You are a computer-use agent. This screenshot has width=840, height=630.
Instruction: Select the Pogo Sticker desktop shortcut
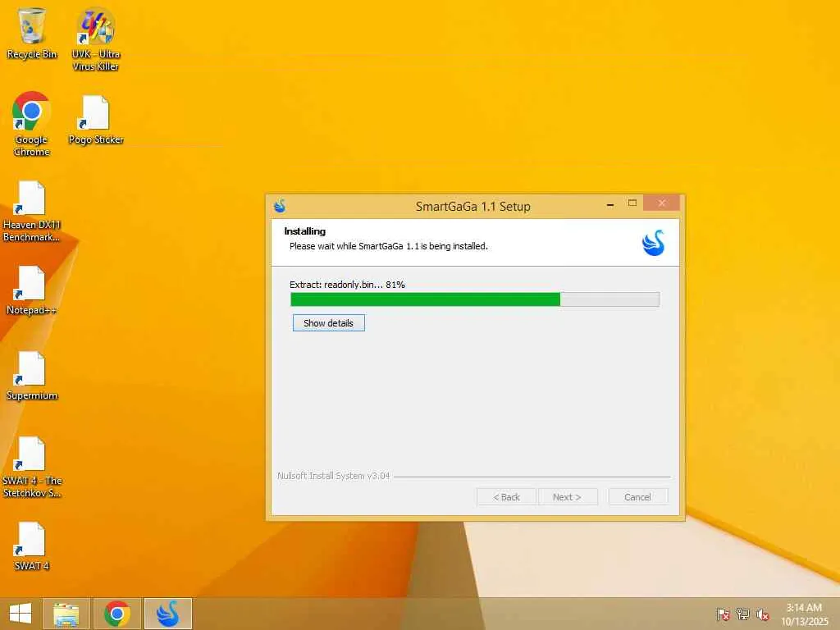point(96,120)
